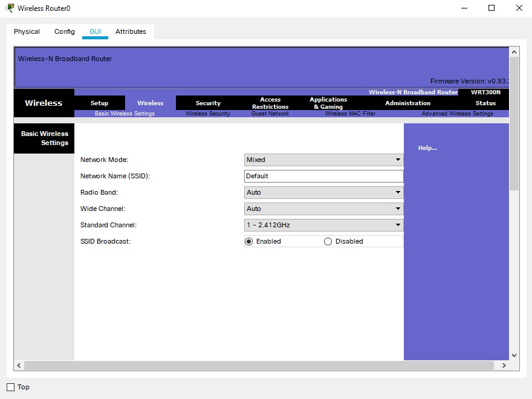Open the Status menu
532x399 pixels.
click(x=485, y=103)
